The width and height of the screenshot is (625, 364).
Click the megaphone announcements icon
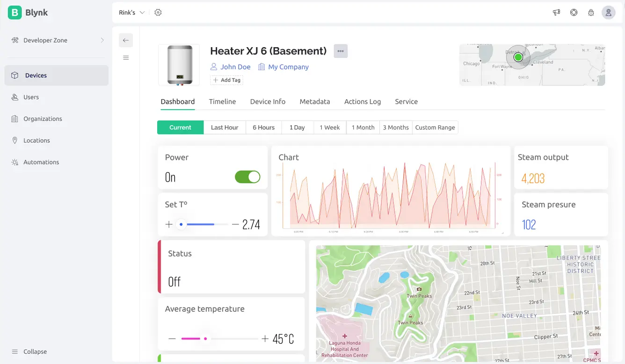click(x=556, y=13)
